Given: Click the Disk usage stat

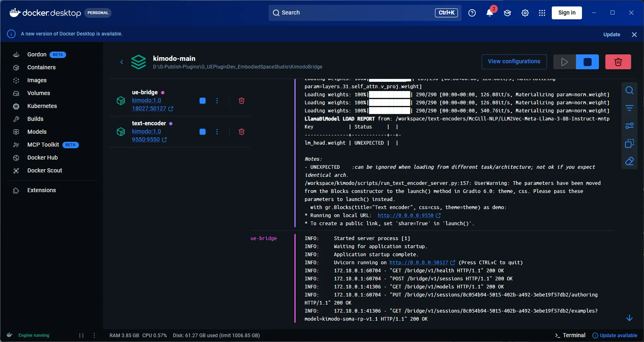Looking at the screenshot, I should [216, 336].
